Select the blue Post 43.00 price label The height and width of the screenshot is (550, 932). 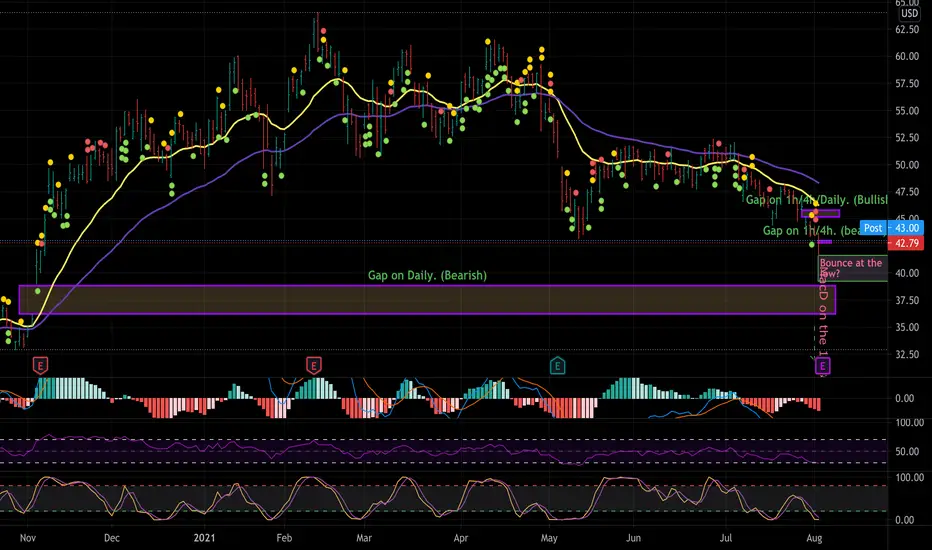(892, 228)
